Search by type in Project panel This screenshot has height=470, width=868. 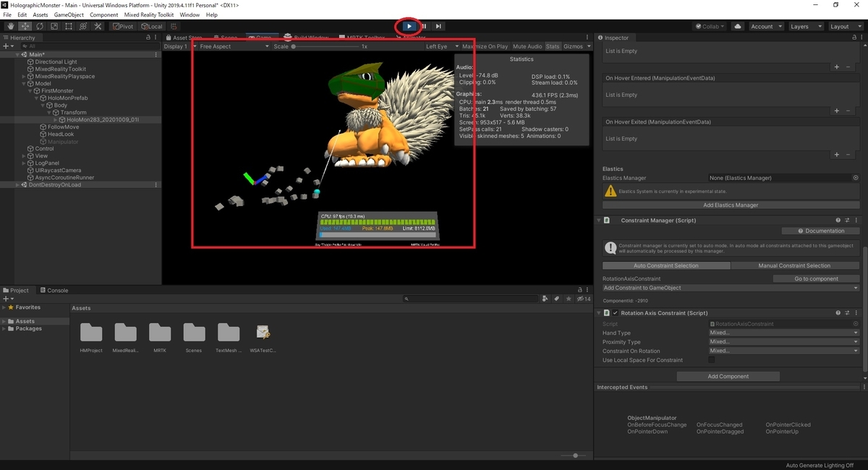pyautogui.click(x=545, y=298)
